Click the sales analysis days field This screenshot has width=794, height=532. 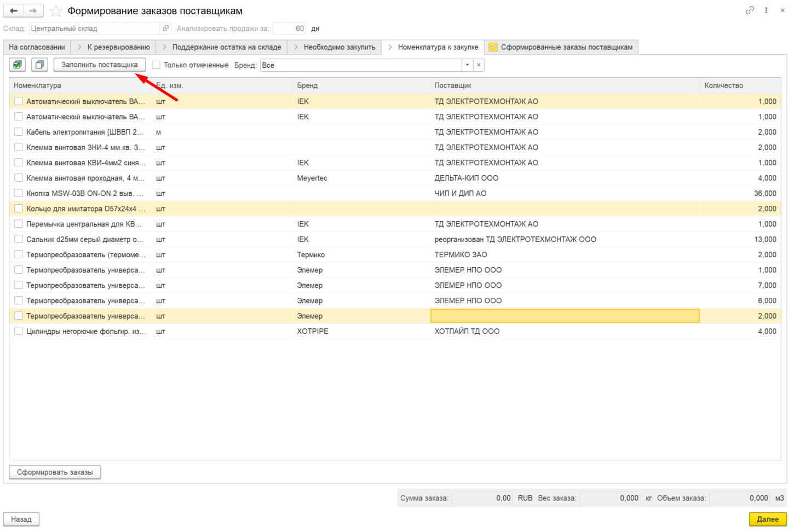289,28
